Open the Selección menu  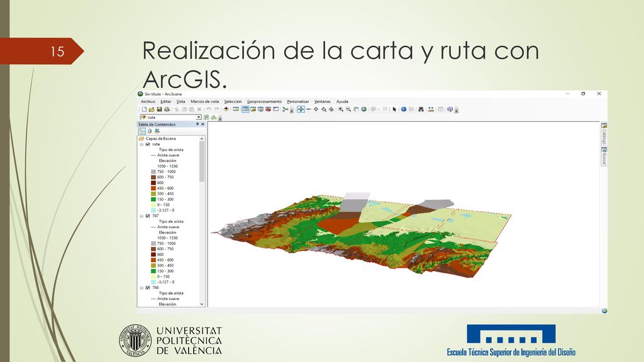pos(233,101)
